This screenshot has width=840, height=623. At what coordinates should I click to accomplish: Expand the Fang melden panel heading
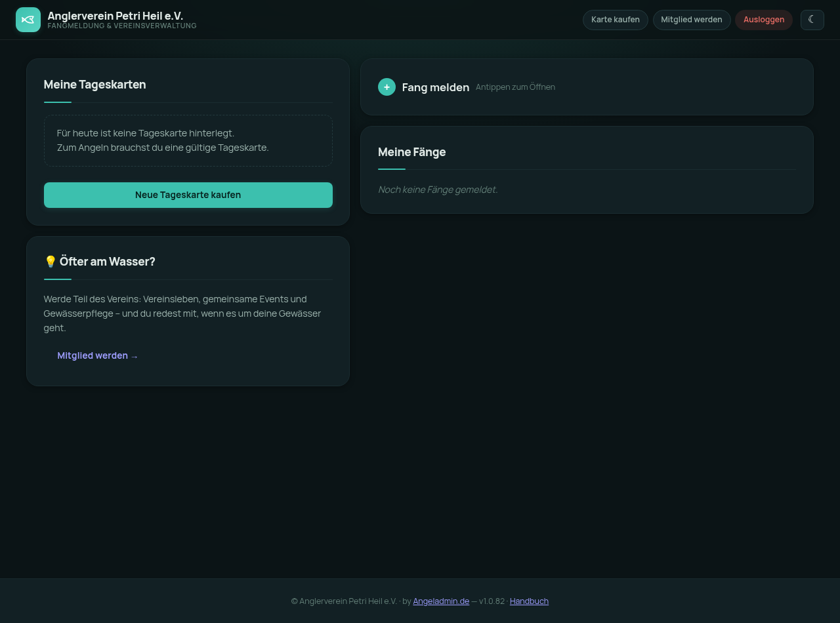[x=436, y=87]
